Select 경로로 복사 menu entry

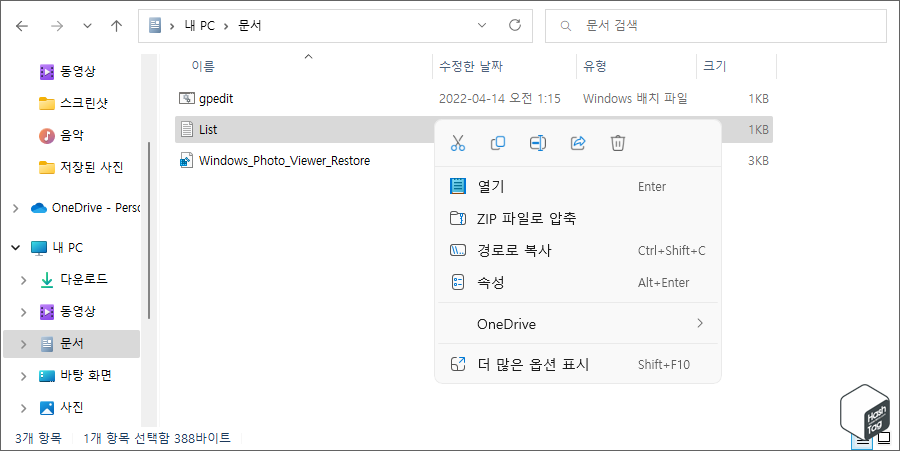(x=577, y=251)
